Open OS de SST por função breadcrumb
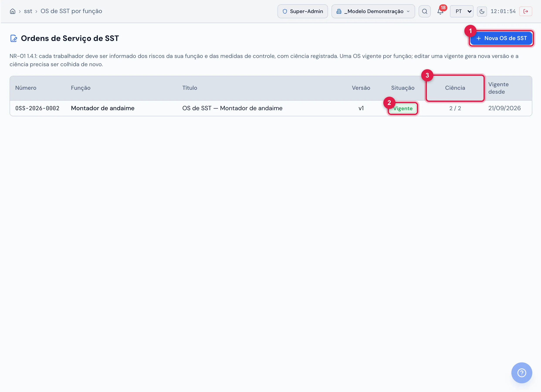 click(x=71, y=11)
